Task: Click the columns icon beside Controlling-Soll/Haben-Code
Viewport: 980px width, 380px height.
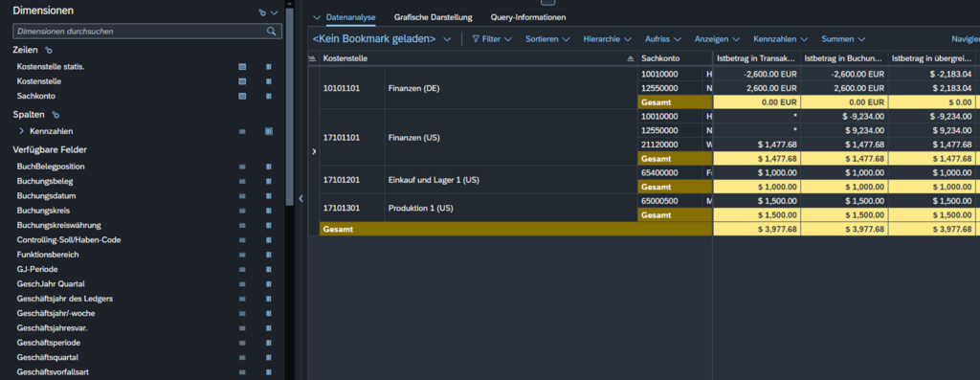Action: tap(269, 240)
